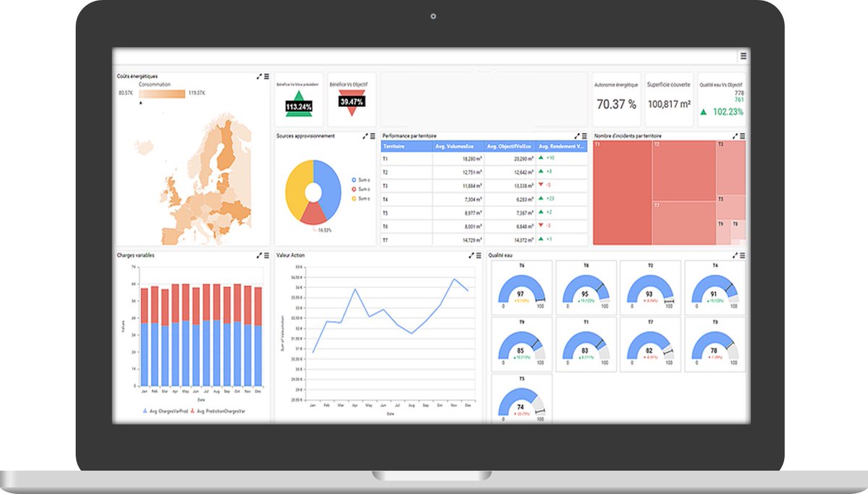Open the Sources approvisionnement panel menu

point(373,135)
